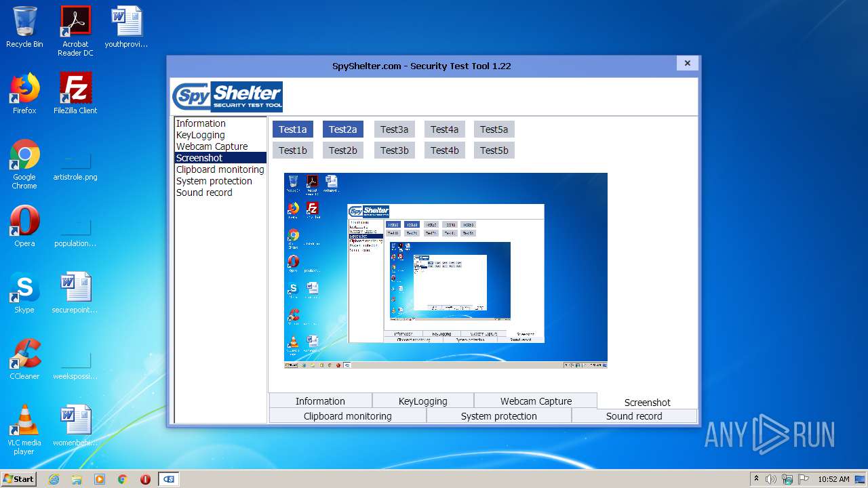The width and height of the screenshot is (868, 488).
Task: Click the network tray icon
Action: click(x=787, y=479)
